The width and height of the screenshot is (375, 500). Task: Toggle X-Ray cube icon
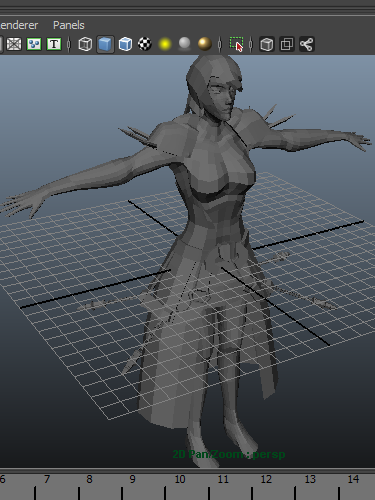pos(267,44)
